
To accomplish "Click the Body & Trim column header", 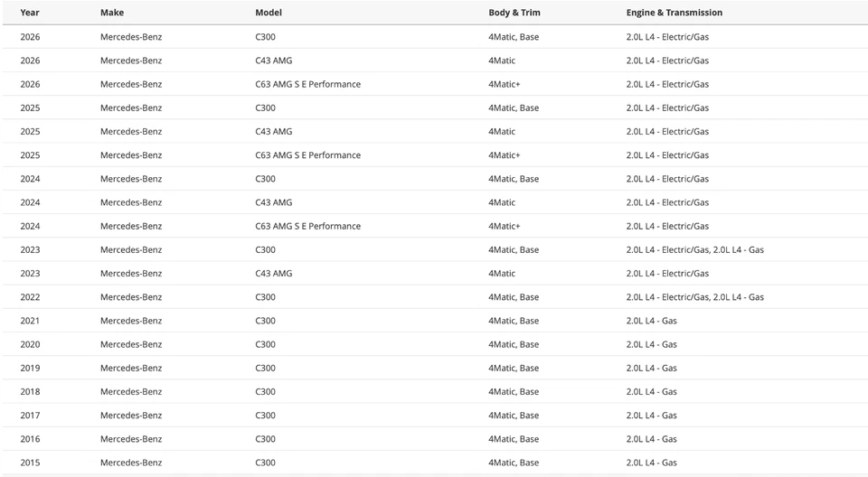I will click(x=514, y=13).
